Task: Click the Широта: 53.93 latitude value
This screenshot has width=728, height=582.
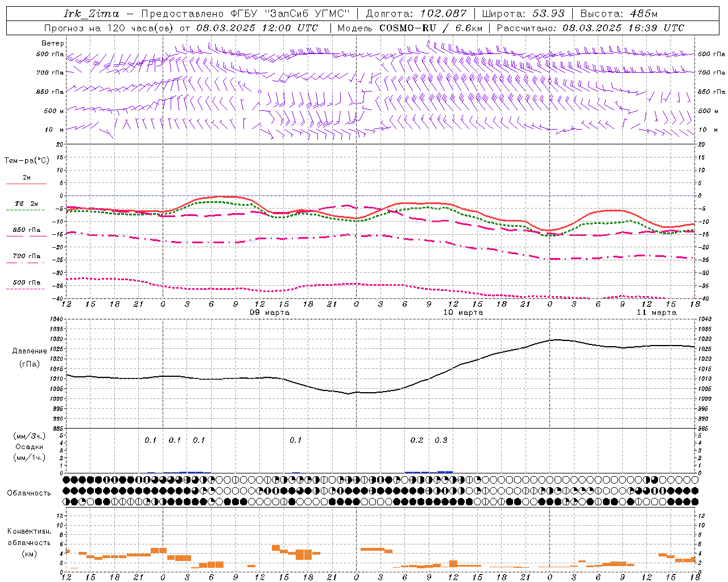Action: [524, 14]
